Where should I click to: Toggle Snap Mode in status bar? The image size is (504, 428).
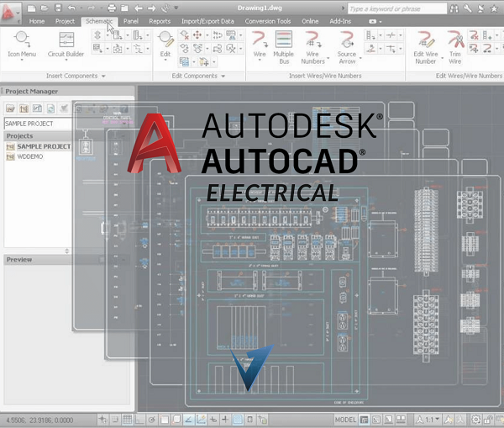tap(115, 420)
